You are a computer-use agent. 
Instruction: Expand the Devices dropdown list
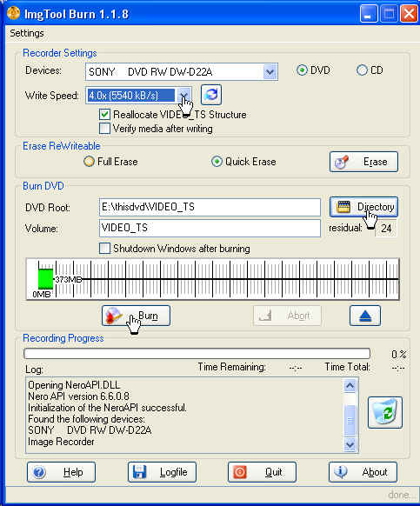click(x=270, y=71)
